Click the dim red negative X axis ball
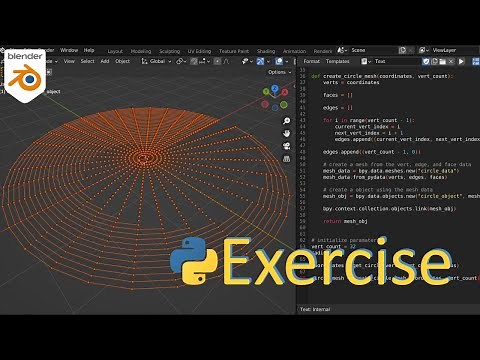This screenshot has height=360, width=480. [265, 104]
